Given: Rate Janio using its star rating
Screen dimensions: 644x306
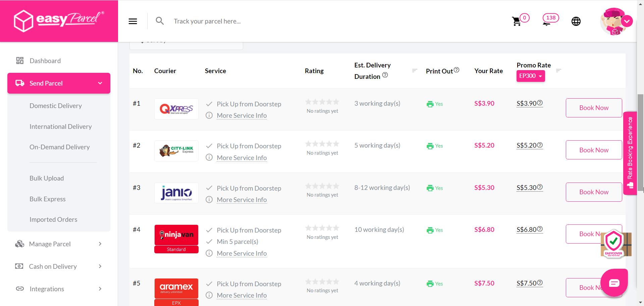Looking at the screenshot, I should (x=322, y=186).
